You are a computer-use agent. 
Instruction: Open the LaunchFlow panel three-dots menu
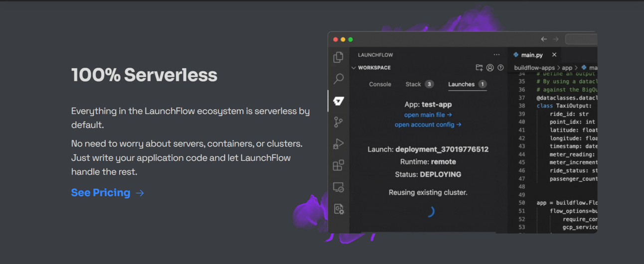click(496, 55)
